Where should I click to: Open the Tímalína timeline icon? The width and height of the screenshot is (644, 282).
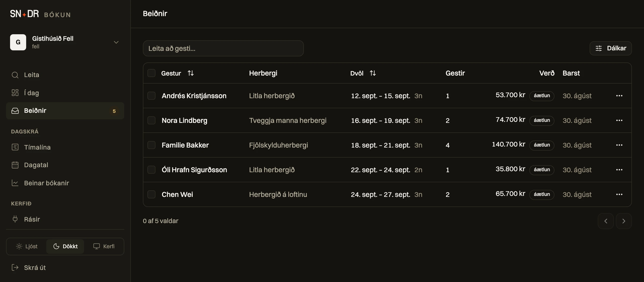pyautogui.click(x=15, y=147)
